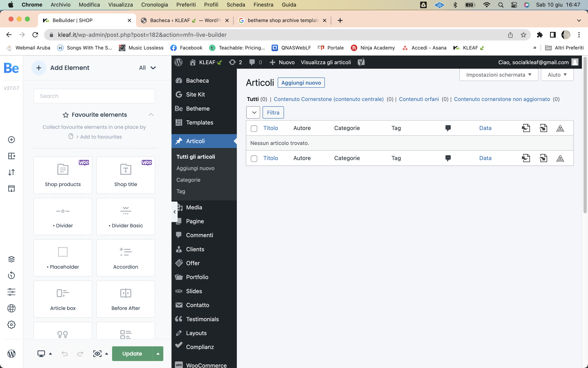Open the sliders options icon in left rail

[11, 292]
